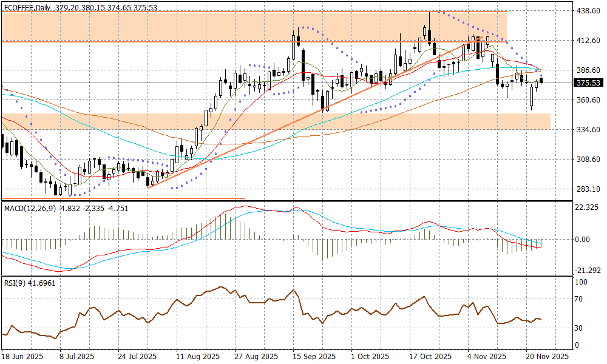607x364 pixels.
Task: Click the 334.60 price axis label
Action: coord(588,130)
